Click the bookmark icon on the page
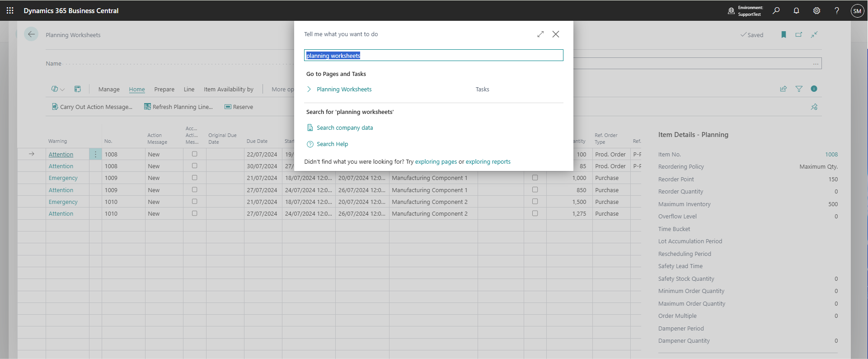The image size is (868, 359). point(784,35)
